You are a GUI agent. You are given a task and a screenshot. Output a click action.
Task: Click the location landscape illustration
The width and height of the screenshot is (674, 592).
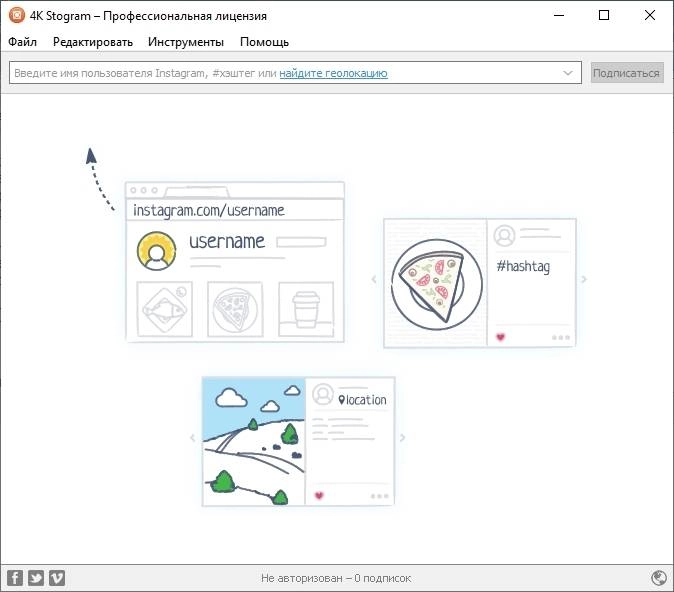pos(298,441)
